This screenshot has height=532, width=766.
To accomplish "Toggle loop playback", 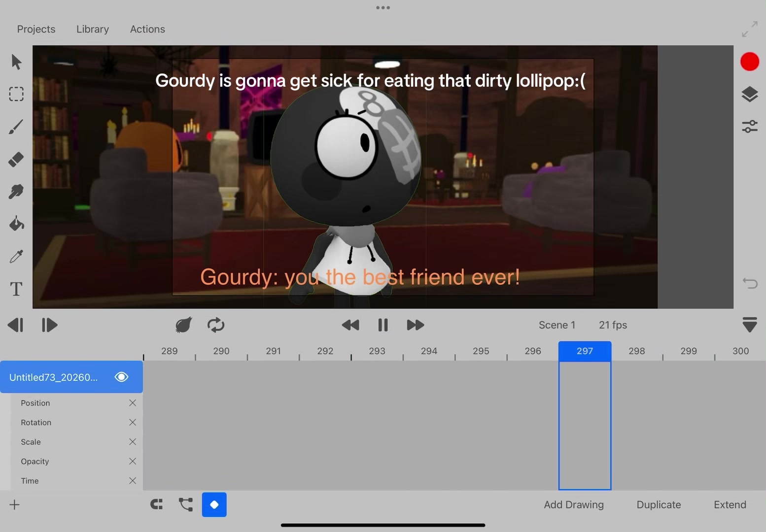I will pyautogui.click(x=216, y=325).
